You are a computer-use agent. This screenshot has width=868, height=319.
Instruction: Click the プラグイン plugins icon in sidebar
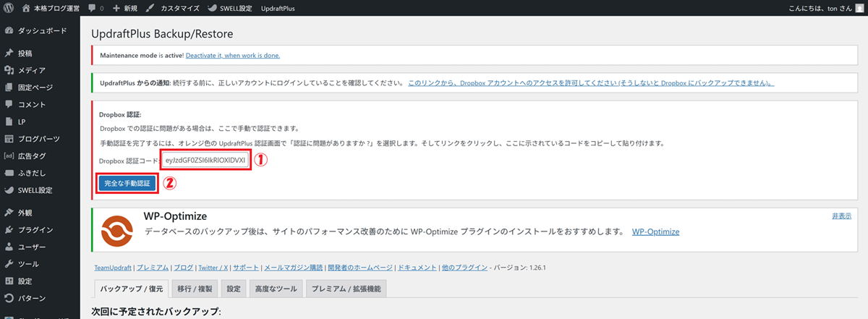[9, 230]
